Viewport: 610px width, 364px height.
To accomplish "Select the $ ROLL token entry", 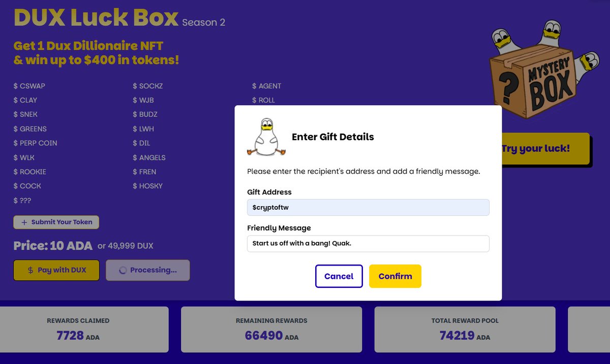I will [264, 100].
